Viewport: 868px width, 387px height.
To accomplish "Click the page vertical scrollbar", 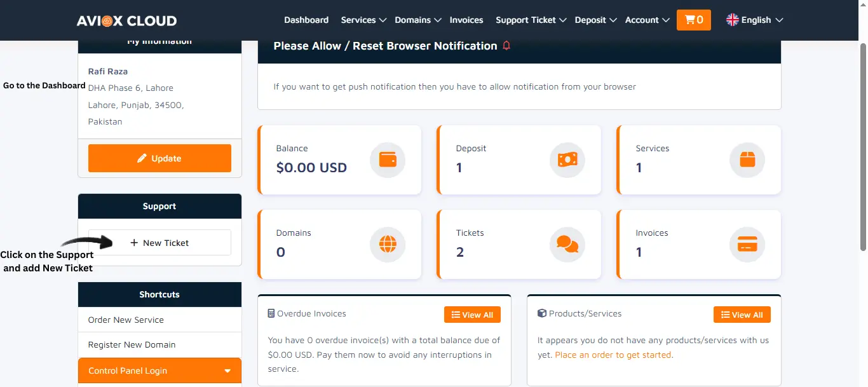I will [x=863, y=146].
